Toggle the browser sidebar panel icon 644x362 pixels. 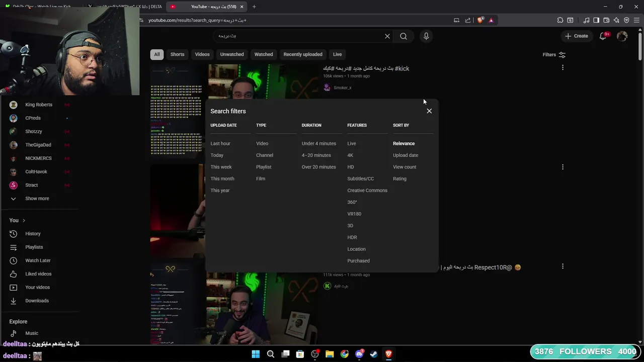[596, 20]
